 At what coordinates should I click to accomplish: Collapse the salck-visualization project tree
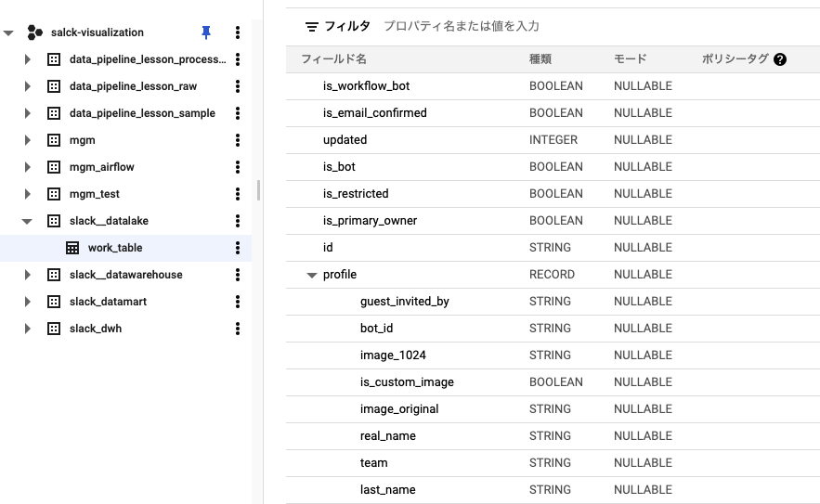[8, 32]
